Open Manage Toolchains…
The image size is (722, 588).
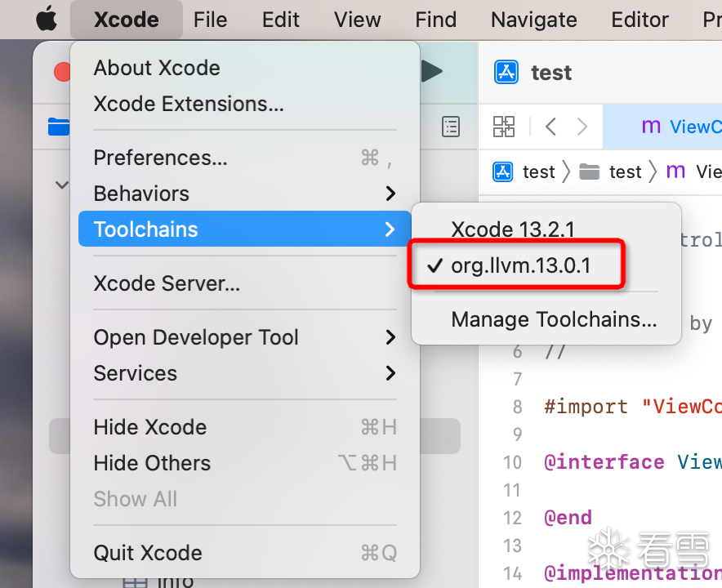coord(546,319)
